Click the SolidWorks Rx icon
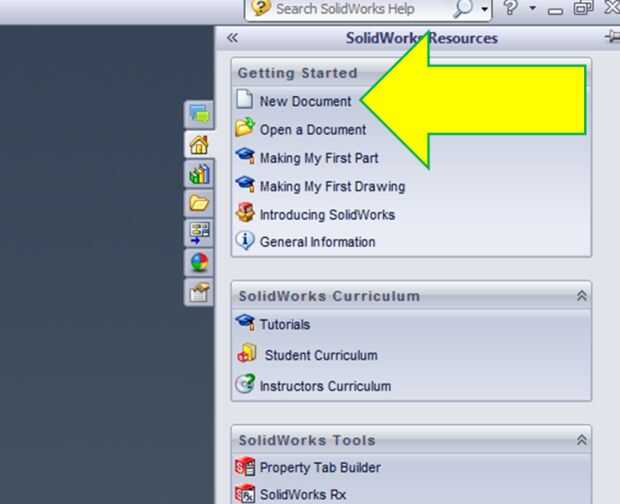This screenshot has width=620, height=504. coord(245,494)
